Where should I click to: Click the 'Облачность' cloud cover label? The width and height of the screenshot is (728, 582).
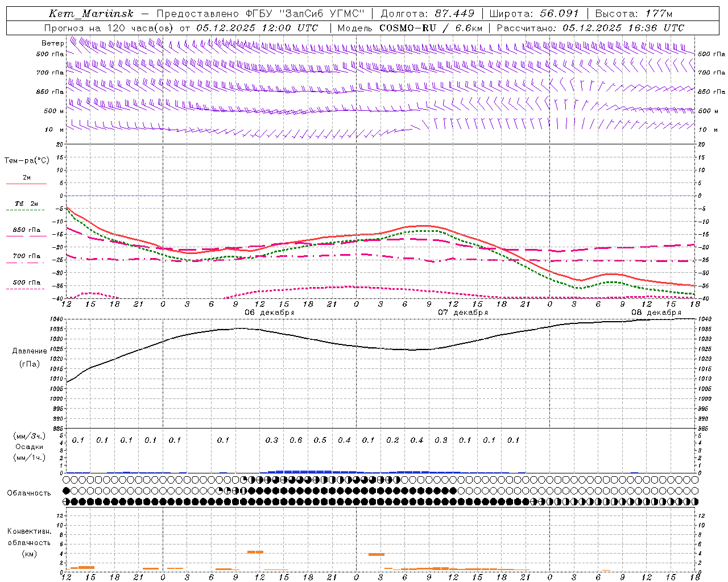[x=29, y=493]
